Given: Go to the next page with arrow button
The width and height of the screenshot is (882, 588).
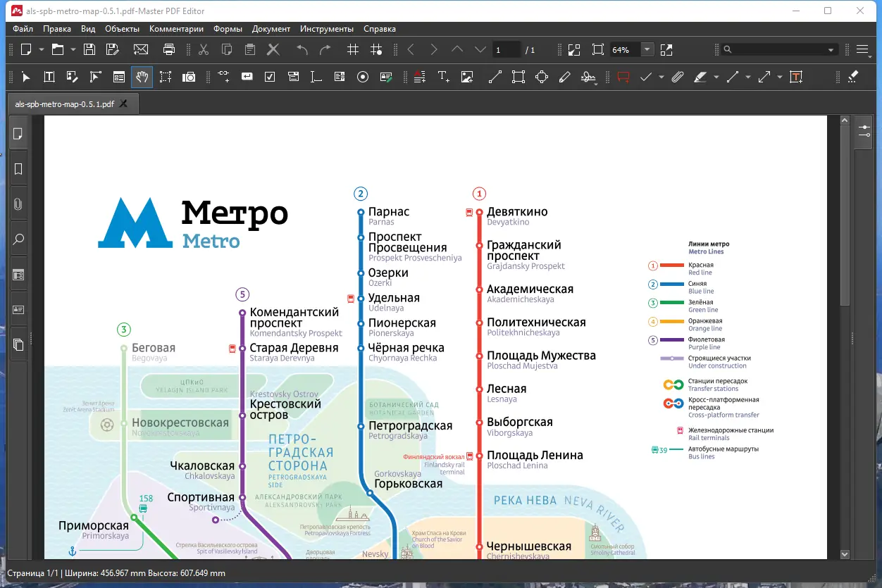Looking at the screenshot, I should pos(433,49).
